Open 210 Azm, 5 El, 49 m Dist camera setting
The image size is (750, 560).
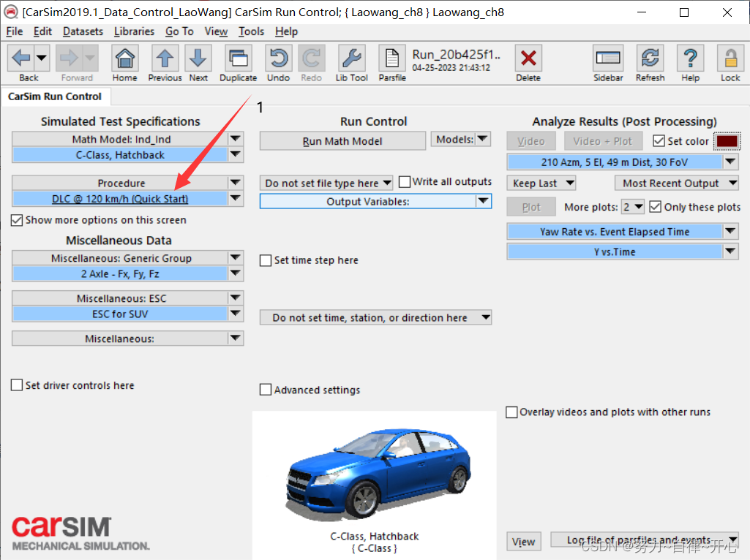coord(615,162)
